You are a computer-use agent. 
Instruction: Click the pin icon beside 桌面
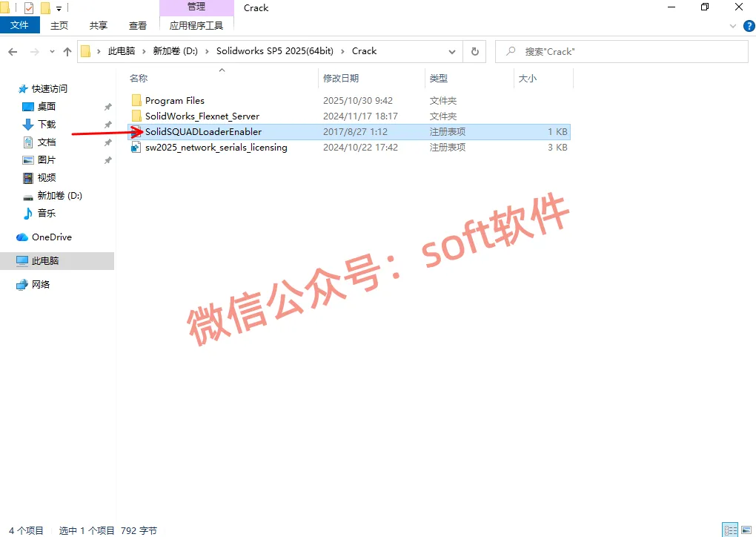[108, 107]
